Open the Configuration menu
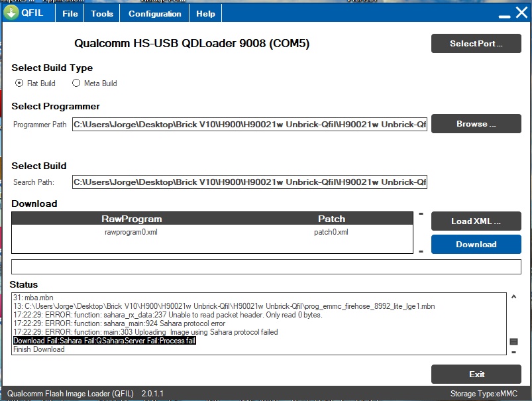 tap(155, 13)
